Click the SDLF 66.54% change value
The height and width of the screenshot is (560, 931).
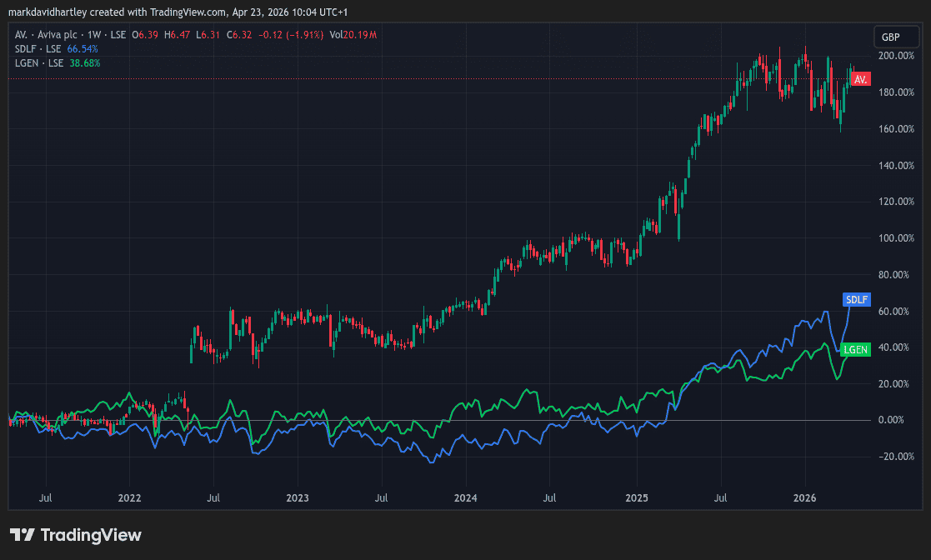83,48
